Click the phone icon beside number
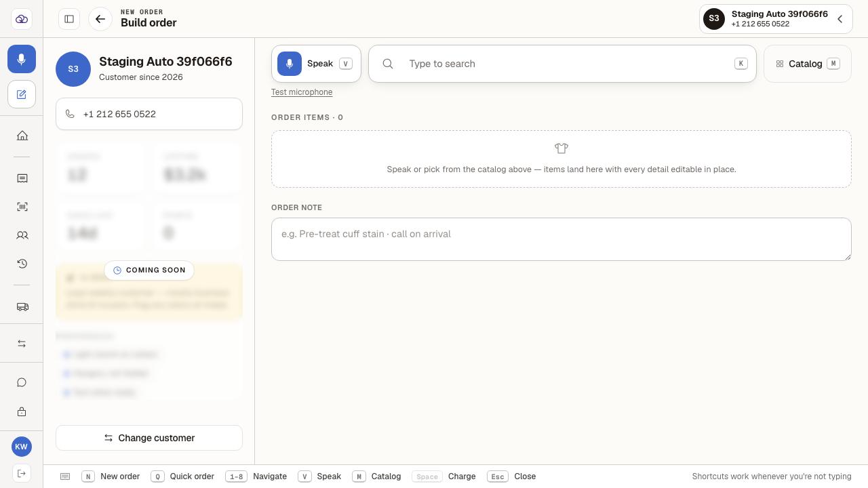 pos(70,114)
